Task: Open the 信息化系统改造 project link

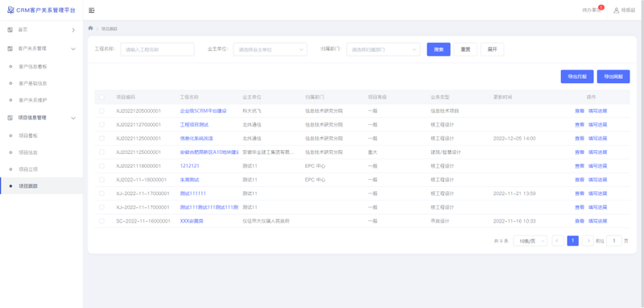Action: (x=196, y=138)
